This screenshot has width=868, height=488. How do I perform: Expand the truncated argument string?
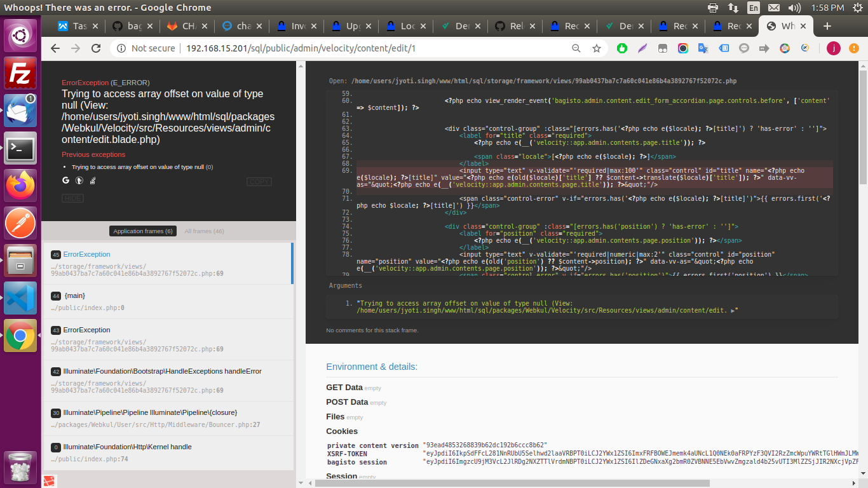(734, 311)
